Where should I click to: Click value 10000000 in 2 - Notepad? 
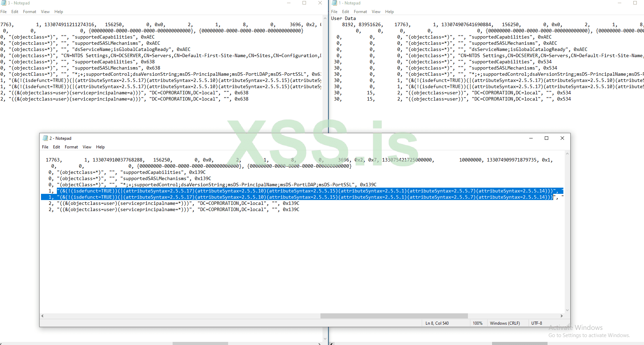[x=470, y=160]
